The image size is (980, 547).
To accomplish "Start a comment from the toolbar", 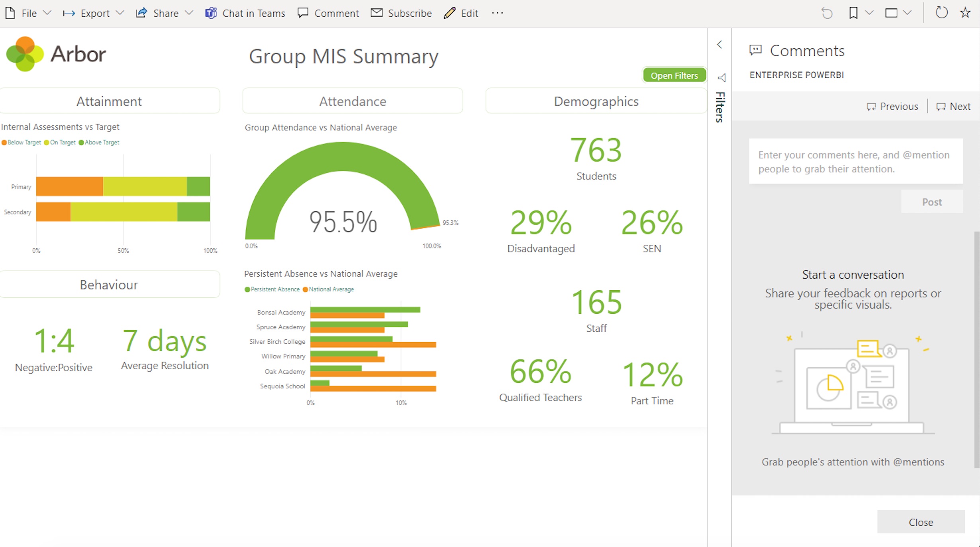I will (x=328, y=13).
